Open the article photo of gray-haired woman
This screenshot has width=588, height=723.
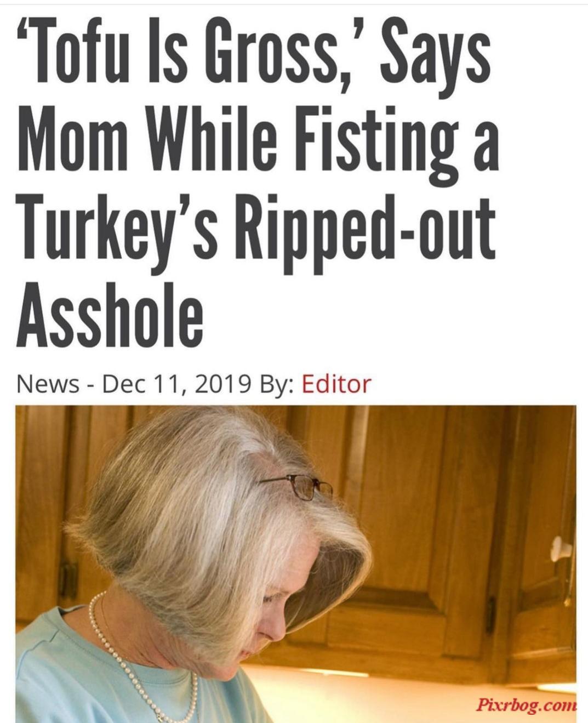coord(296,563)
